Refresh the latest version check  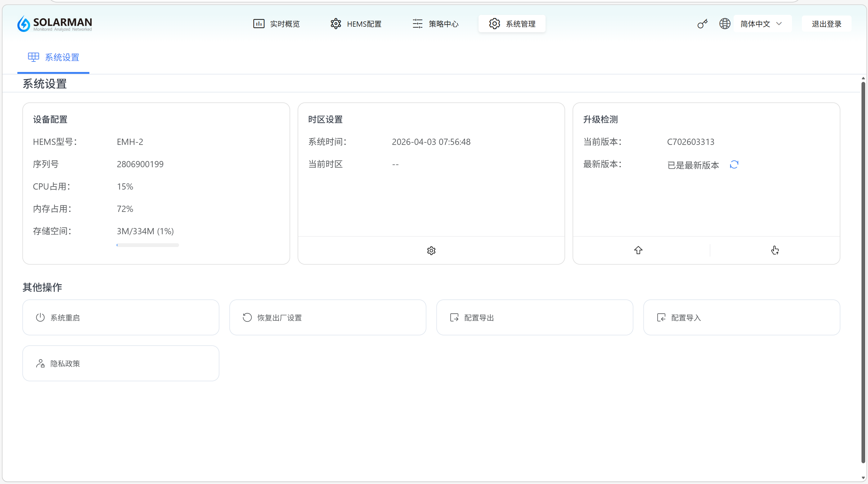pyautogui.click(x=734, y=164)
